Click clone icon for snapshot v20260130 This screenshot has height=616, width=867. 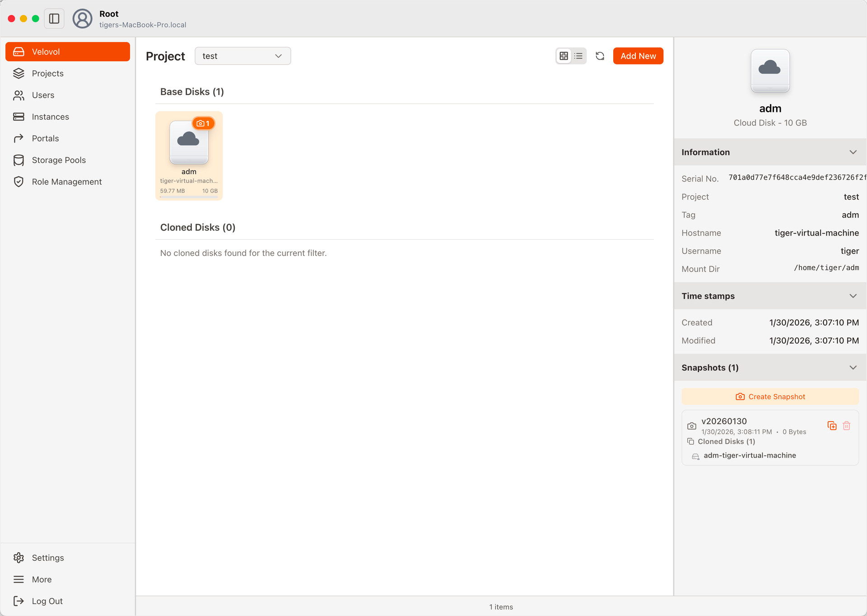click(832, 426)
